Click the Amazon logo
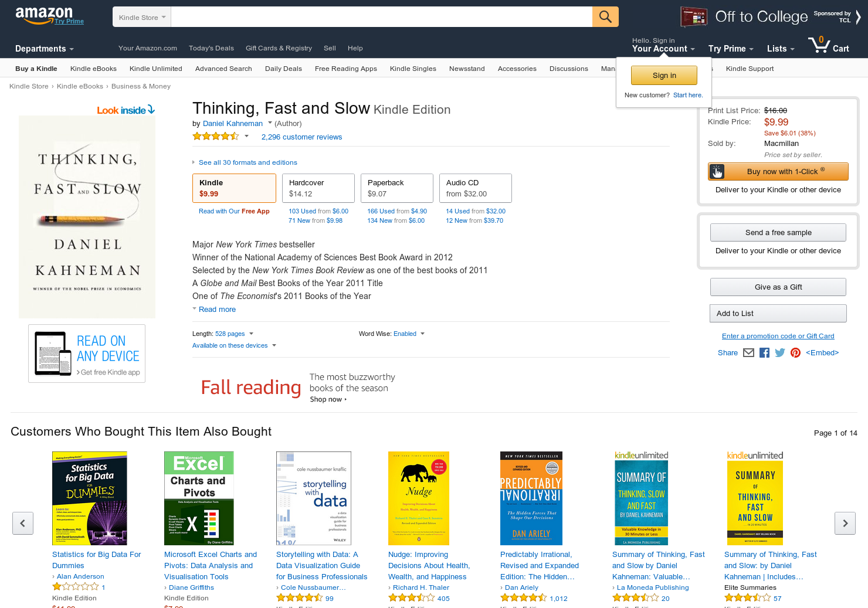Image resolution: width=868 pixels, height=608 pixels. (45, 13)
